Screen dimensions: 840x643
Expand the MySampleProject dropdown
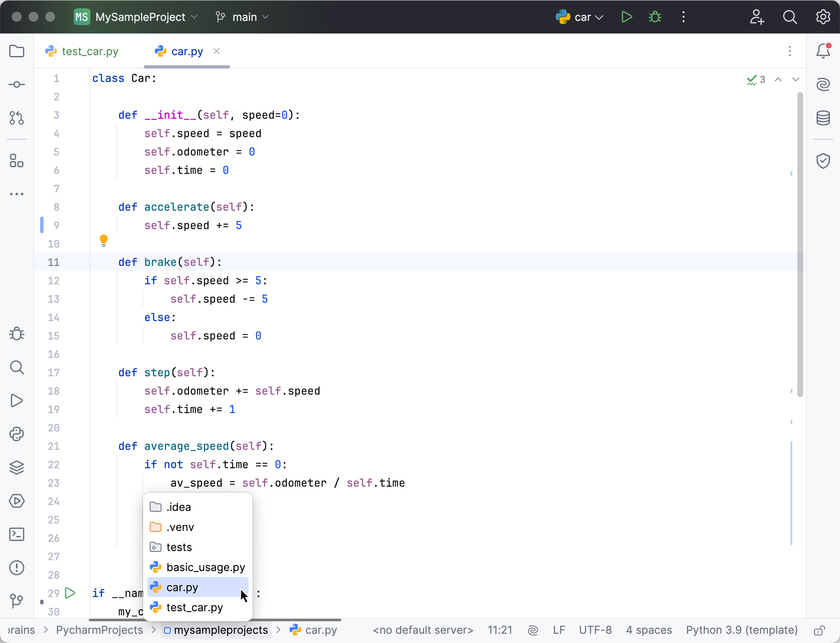(x=140, y=17)
